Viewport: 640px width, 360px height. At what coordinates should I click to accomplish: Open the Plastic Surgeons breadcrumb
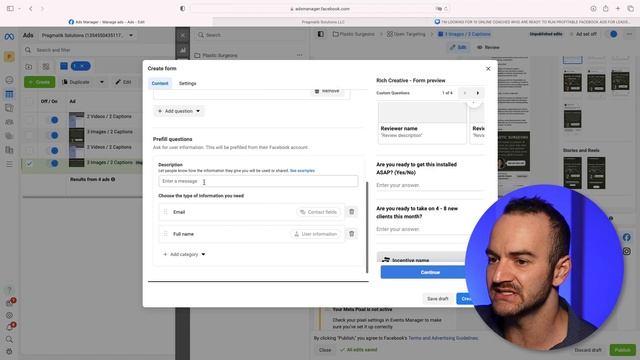353,34
